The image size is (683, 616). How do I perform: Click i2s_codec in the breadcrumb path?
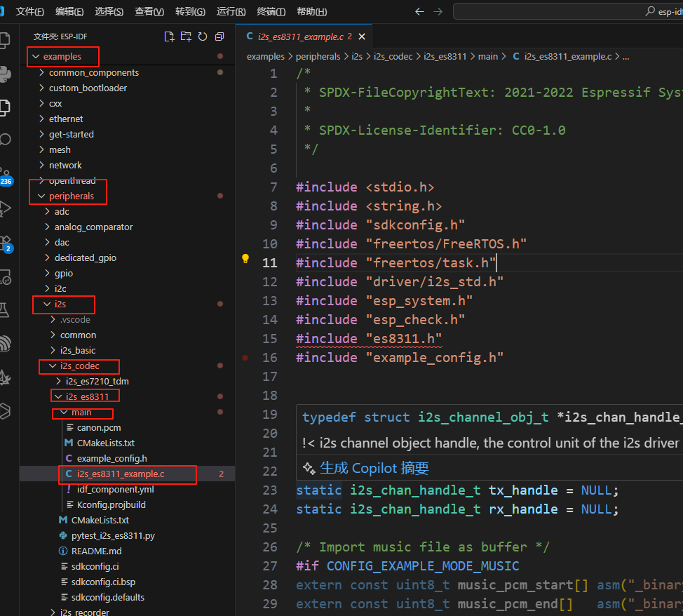point(393,57)
